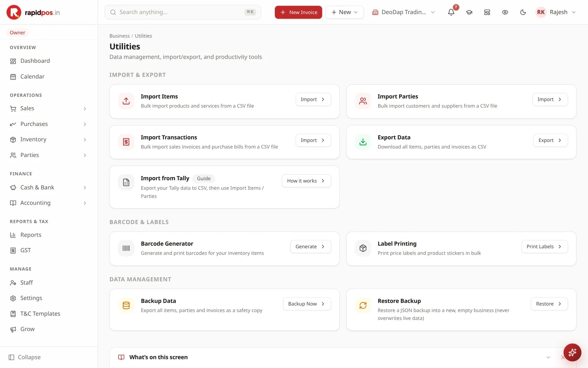Image resolution: width=588 pixels, height=368 pixels.
Task: Click the Generate barcode button
Action: (310, 247)
